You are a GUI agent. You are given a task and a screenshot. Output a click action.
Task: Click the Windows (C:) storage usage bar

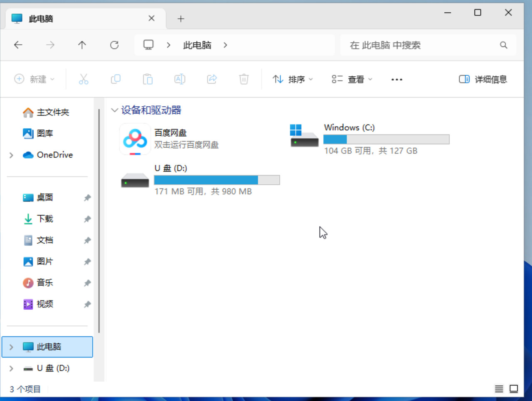tap(387, 139)
